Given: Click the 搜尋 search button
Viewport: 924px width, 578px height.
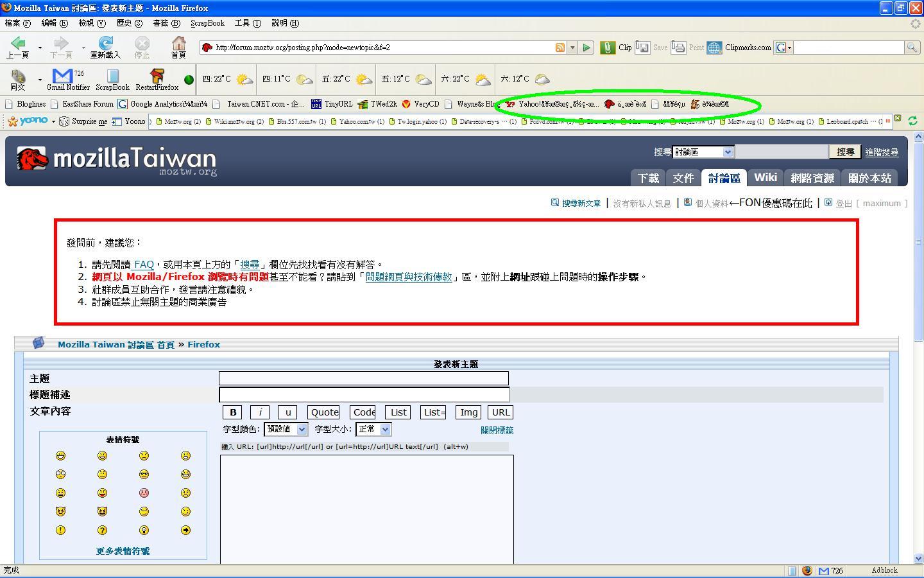Looking at the screenshot, I should (x=845, y=152).
